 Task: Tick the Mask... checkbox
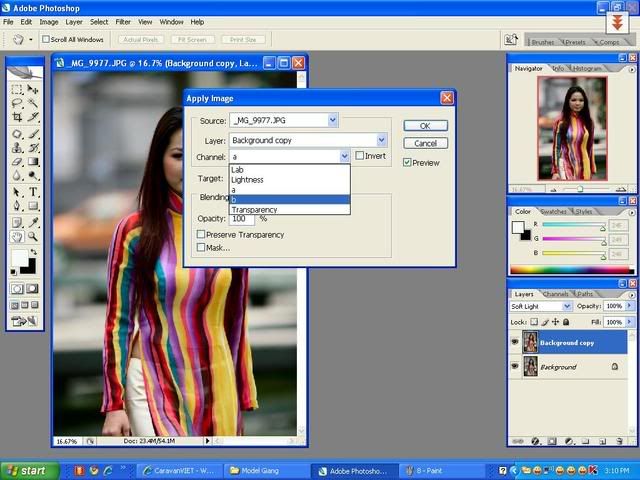click(x=201, y=247)
